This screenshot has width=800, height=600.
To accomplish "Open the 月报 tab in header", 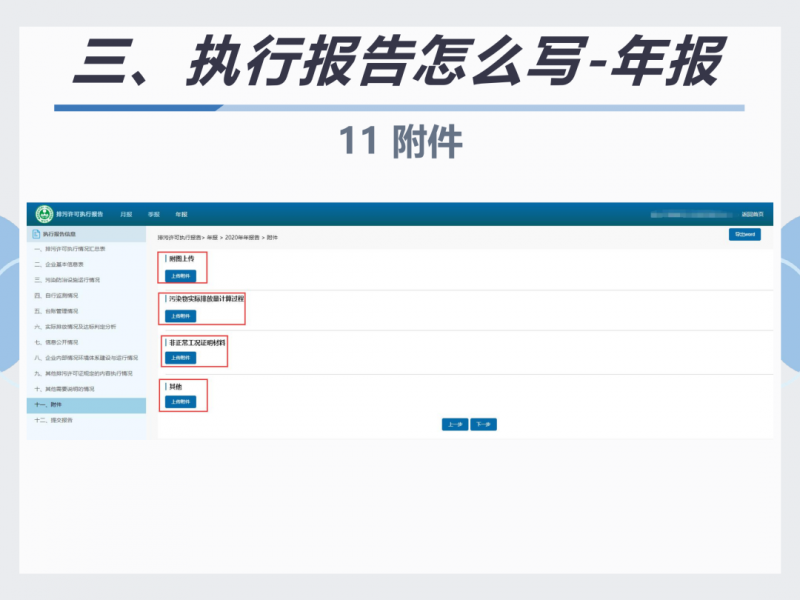I will click(x=126, y=214).
